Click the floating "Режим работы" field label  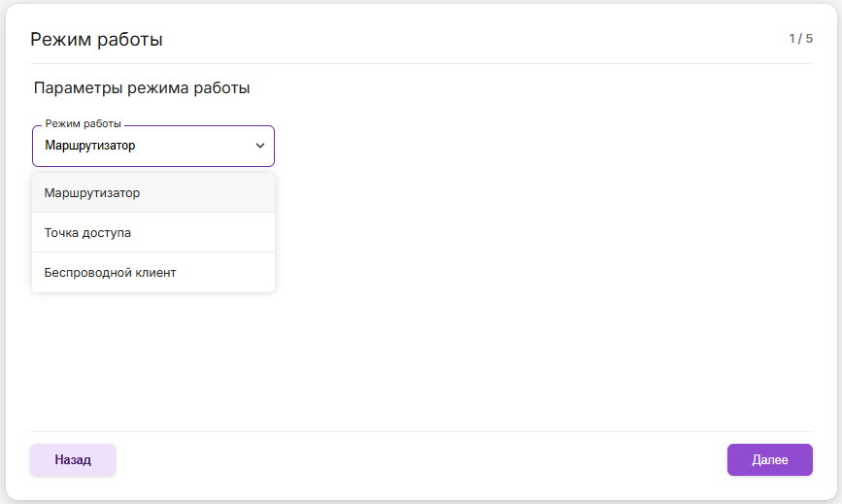click(x=84, y=124)
